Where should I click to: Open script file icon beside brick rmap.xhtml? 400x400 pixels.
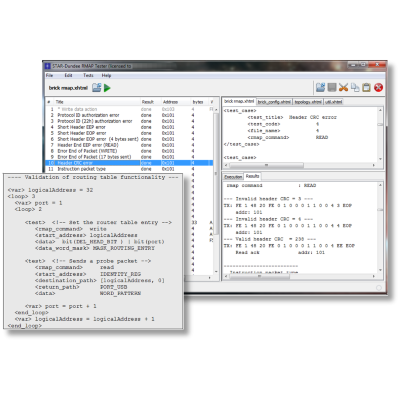(96, 88)
